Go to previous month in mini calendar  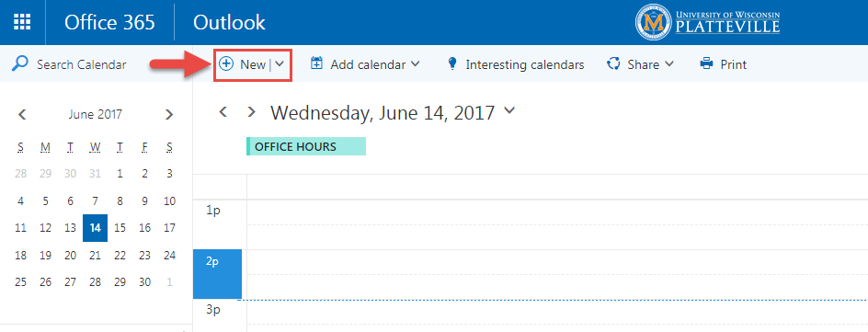pyautogui.click(x=22, y=115)
